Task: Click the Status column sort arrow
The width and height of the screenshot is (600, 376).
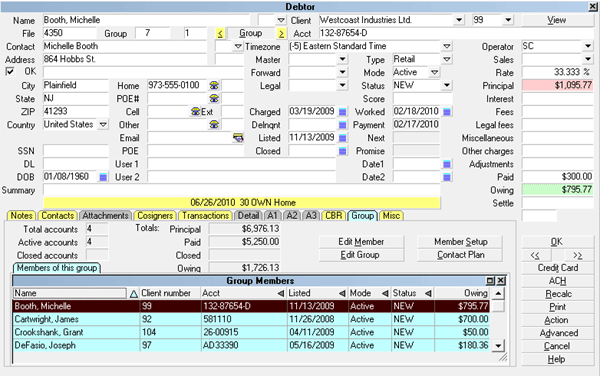Action: click(428, 293)
